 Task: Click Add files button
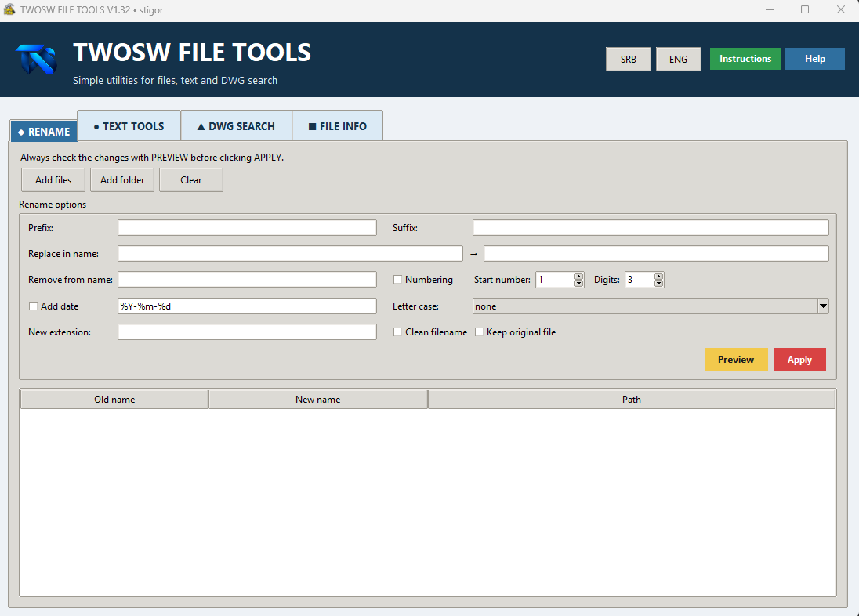[x=53, y=179]
